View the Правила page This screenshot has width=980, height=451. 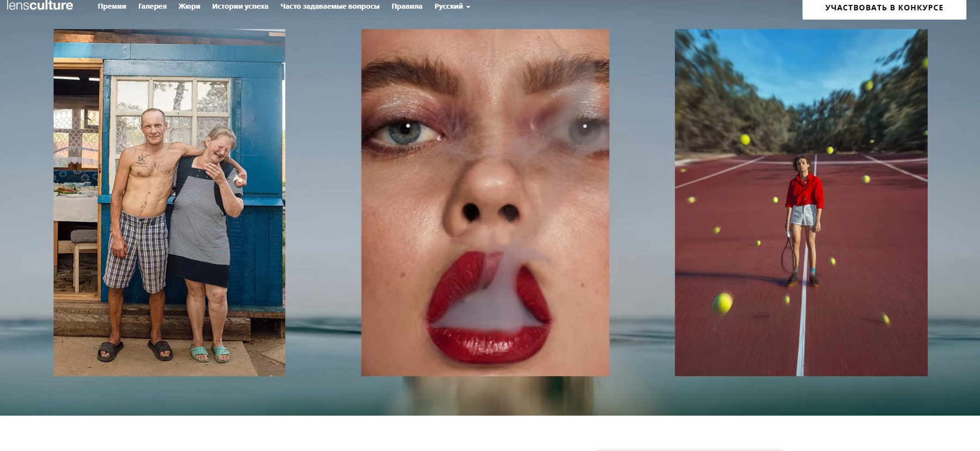(x=407, y=7)
